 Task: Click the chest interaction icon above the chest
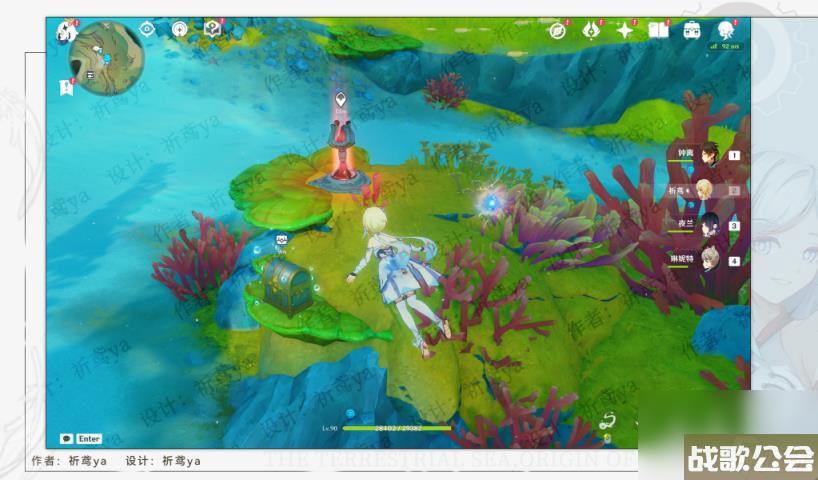tap(281, 240)
